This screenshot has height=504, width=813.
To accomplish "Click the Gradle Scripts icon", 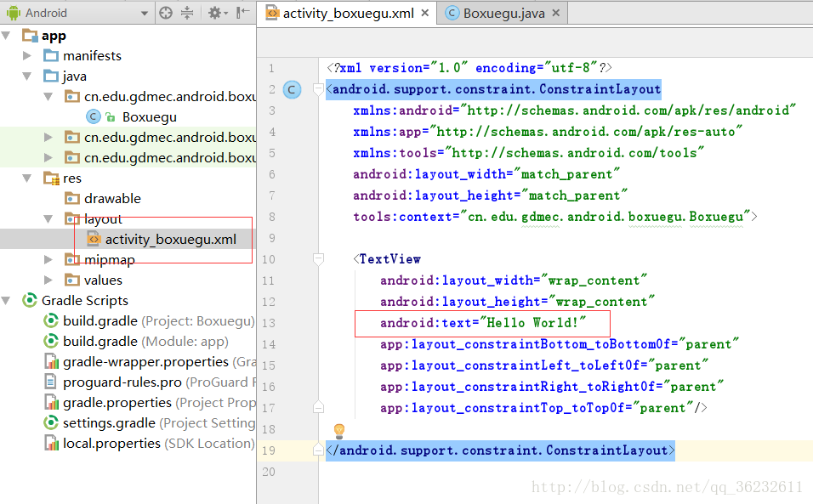I will [30, 300].
